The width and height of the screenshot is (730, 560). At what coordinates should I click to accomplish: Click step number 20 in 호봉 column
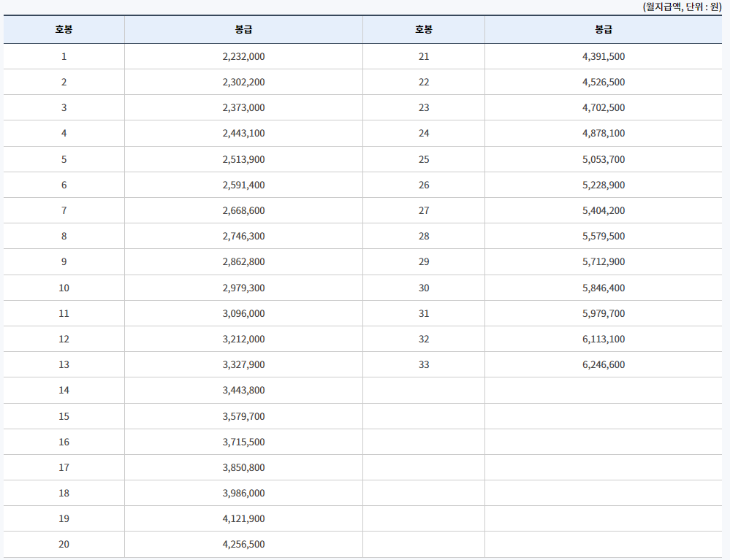[x=64, y=544]
